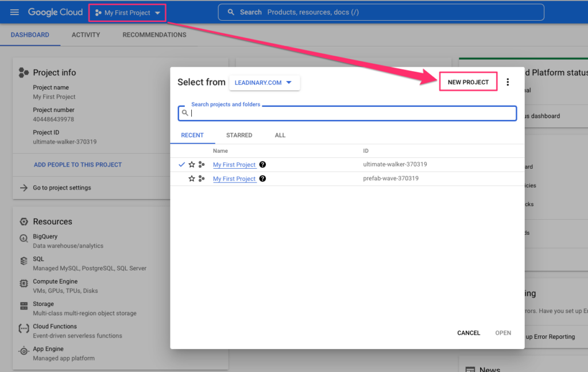This screenshot has height=372, width=588.
Task: Star the ultimate-walker-370319 project
Action: [192, 165]
